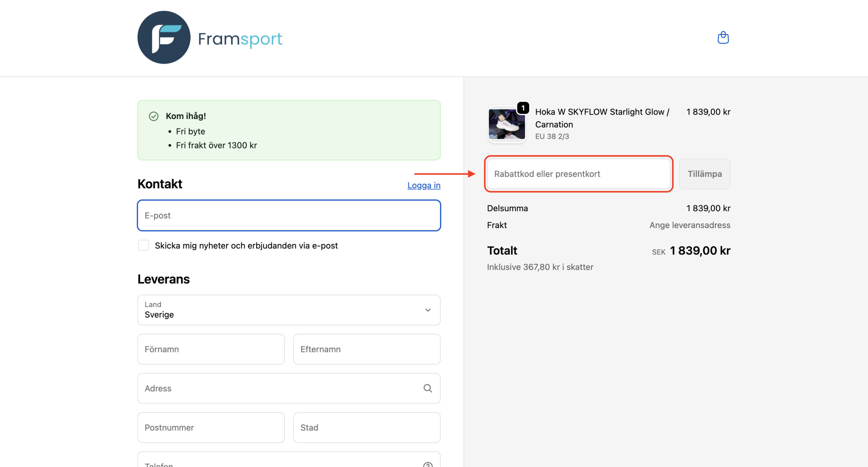Focus the Rabattkod eller presentkort field
This screenshot has width=868, height=467.
coord(578,174)
